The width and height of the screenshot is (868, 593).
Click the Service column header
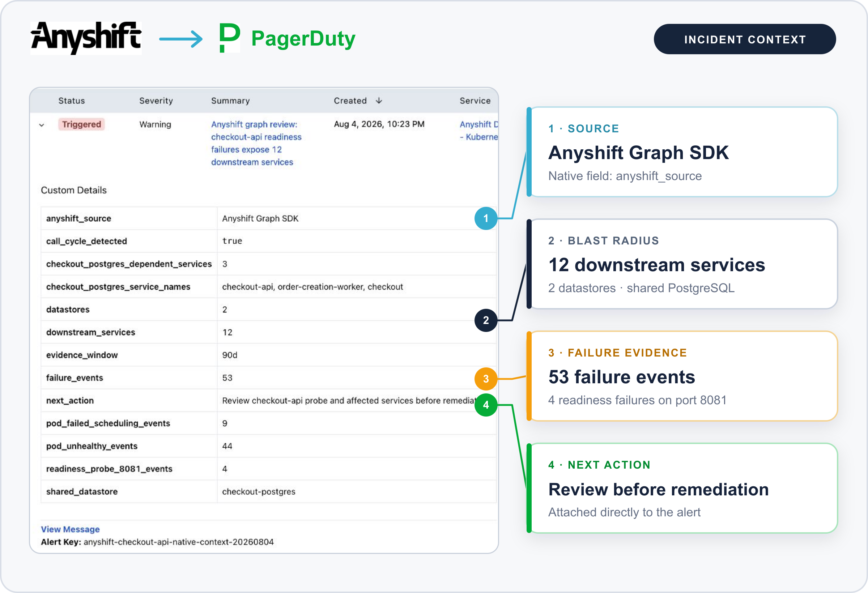pos(475,101)
